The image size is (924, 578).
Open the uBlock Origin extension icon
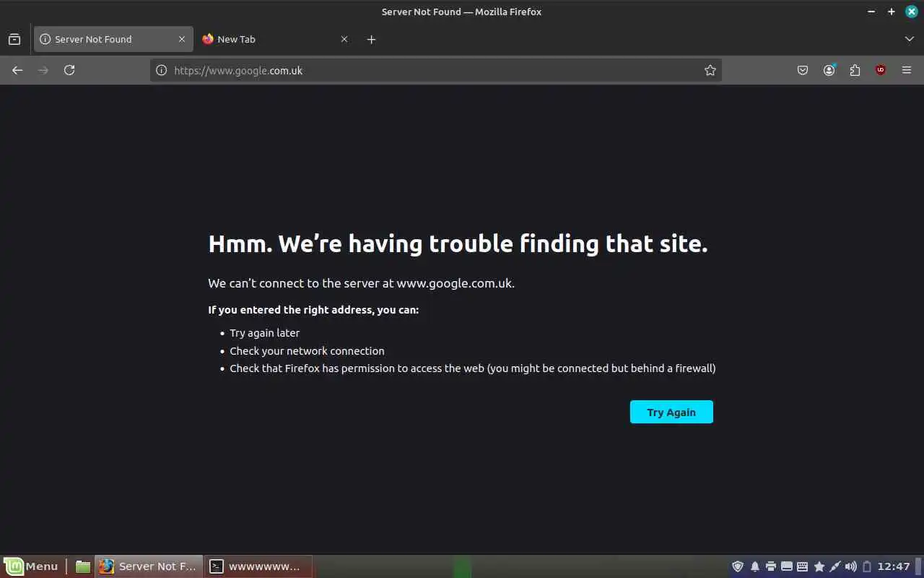coord(881,70)
